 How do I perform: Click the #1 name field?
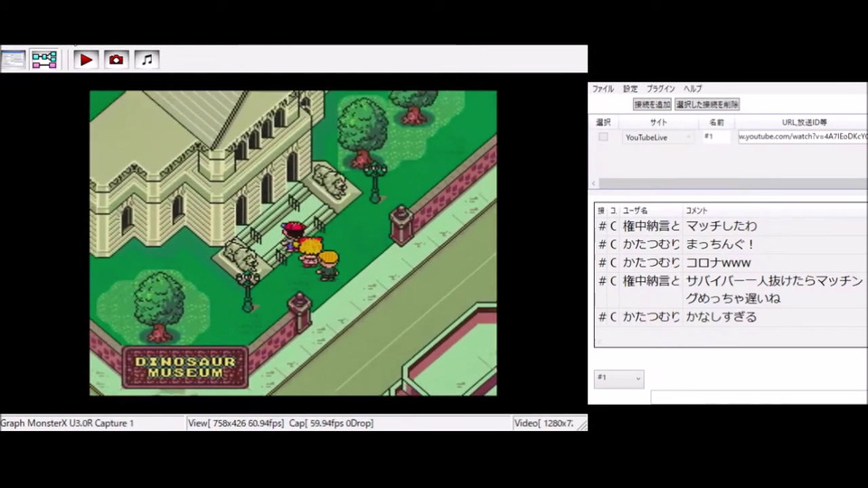(x=716, y=136)
